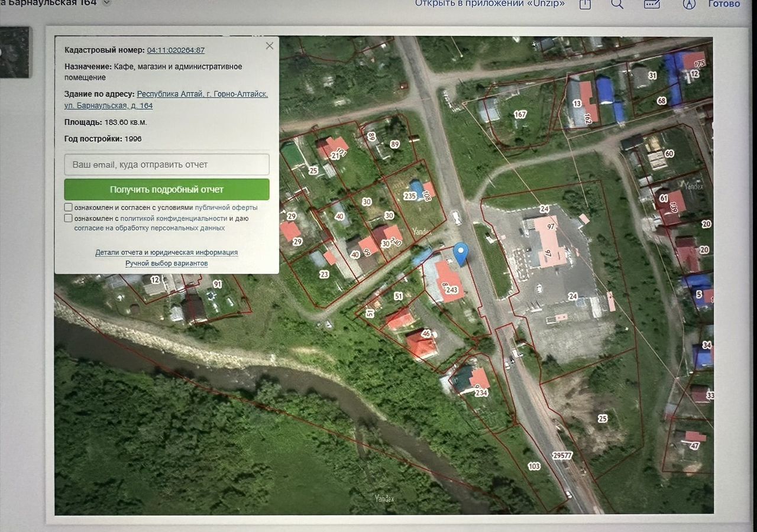This screenshot has height=532, width=757.
Task: Tap Готово to finish preview
Action: click(x=724, y=4)
